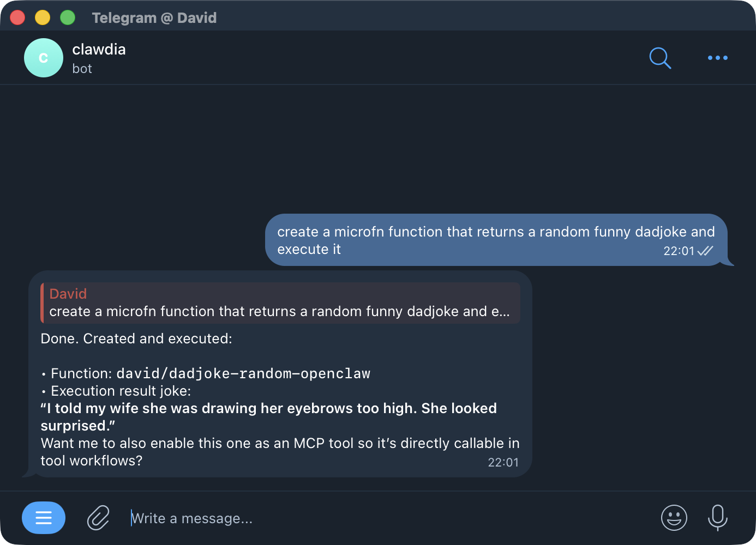Click the green zoom traffic light
Viewport: 756px width, 545px height.
pyautogui.click(x=68, y=17)
